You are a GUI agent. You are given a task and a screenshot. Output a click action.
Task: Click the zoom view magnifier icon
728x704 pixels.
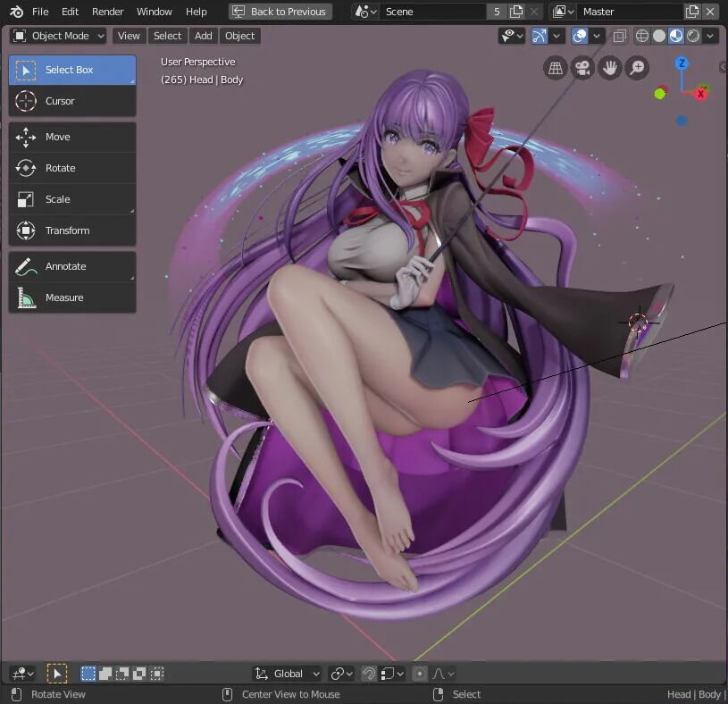(x=637, y=68)
